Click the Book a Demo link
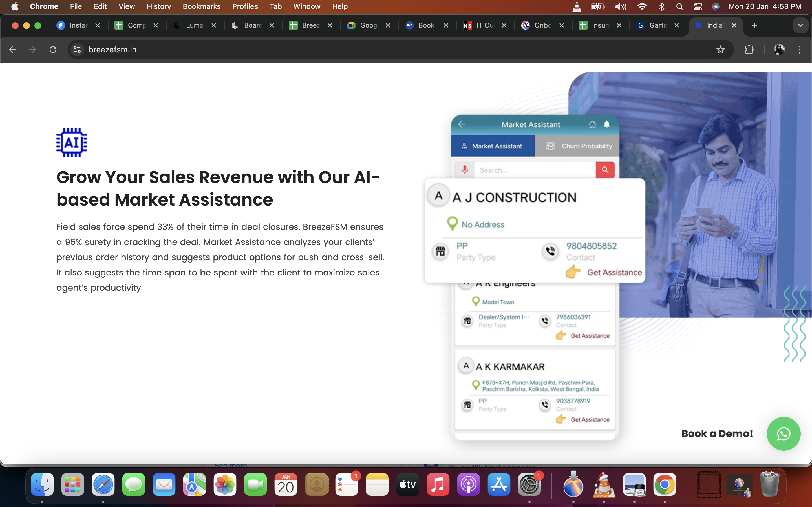 (716, 433)
